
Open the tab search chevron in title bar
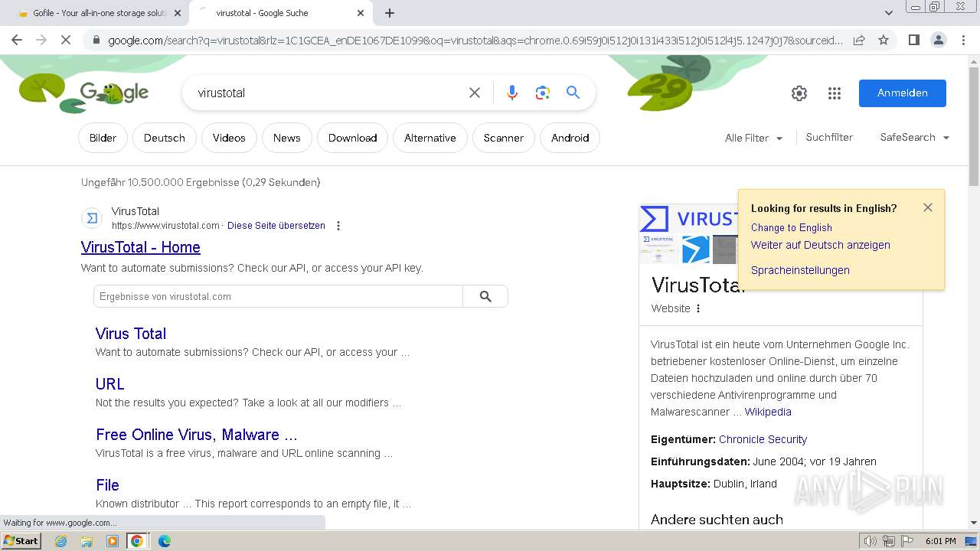point(888,13)
